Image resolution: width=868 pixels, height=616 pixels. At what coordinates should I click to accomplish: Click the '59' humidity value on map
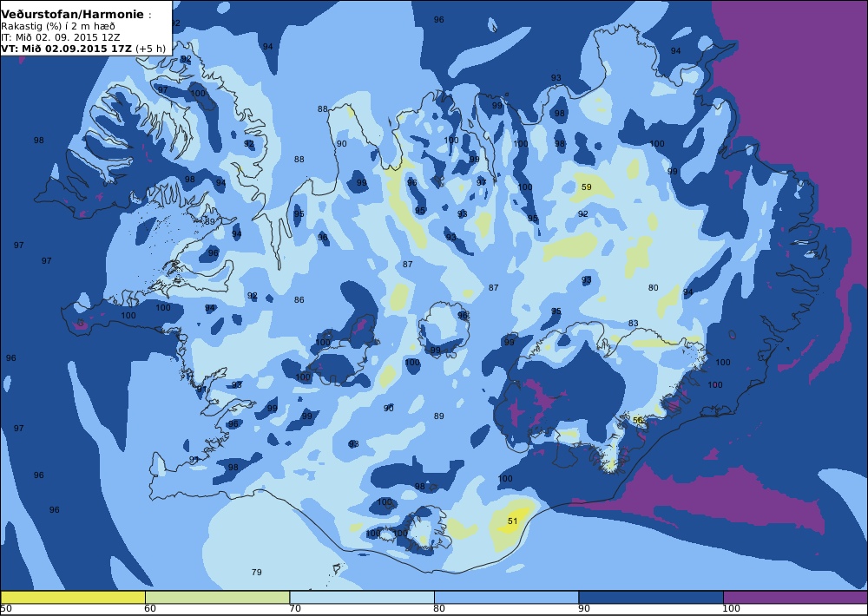[x=586, y=187]
